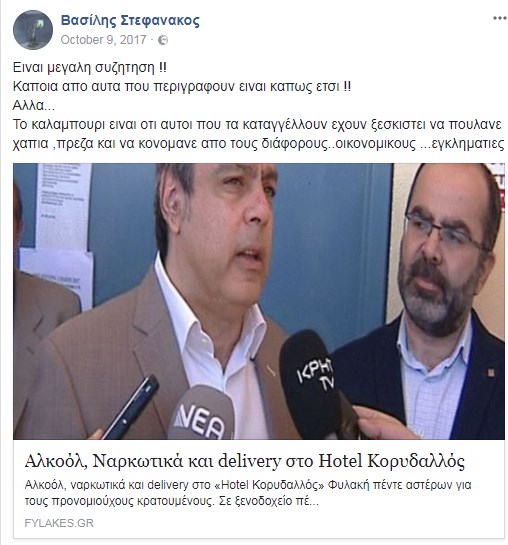This screenshot has height=545, width=508.
Task: Click post line beginning Καποια απο αυτα
Action: (x=182, y=87)
